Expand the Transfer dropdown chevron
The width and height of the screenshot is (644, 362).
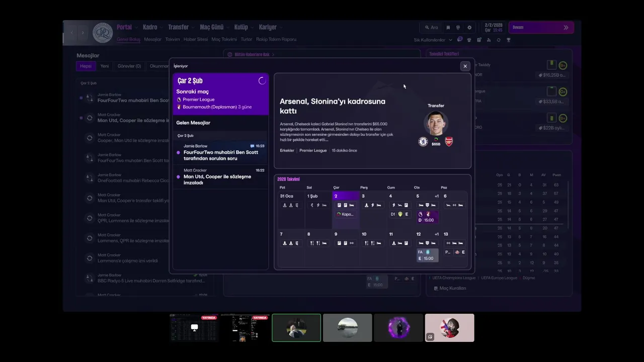193,28
